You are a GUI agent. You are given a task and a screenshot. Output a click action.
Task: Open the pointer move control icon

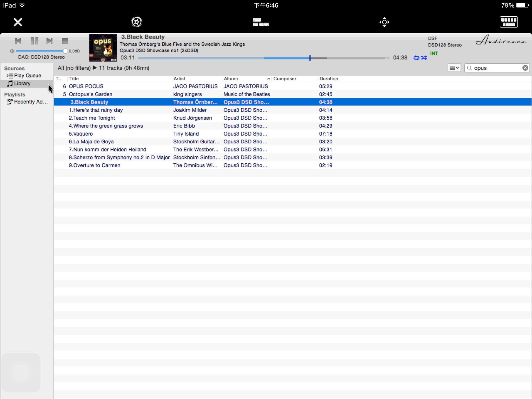coord(384,22)
